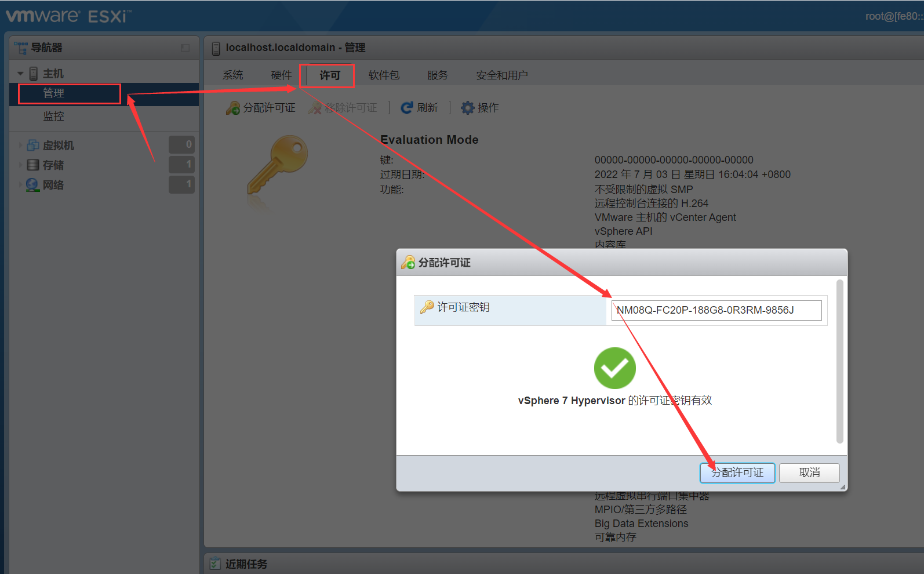The width and height of the screenshot is (924, 574).
Task: Click the key icon beside 许可证密钥
Action: (x=427, y=307)
